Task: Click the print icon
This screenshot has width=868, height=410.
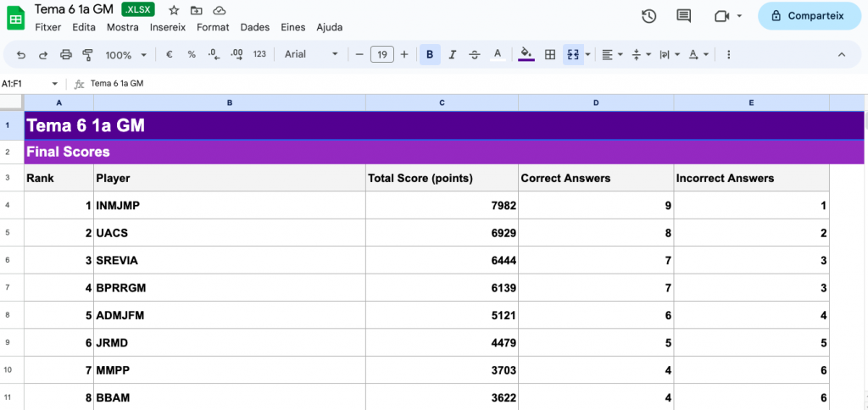Action: (x=66, y=54)
